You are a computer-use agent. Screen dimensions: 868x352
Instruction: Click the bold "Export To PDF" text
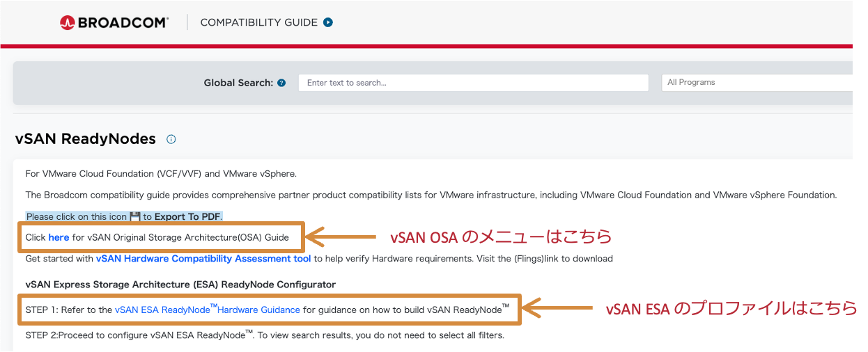[187, 216]
